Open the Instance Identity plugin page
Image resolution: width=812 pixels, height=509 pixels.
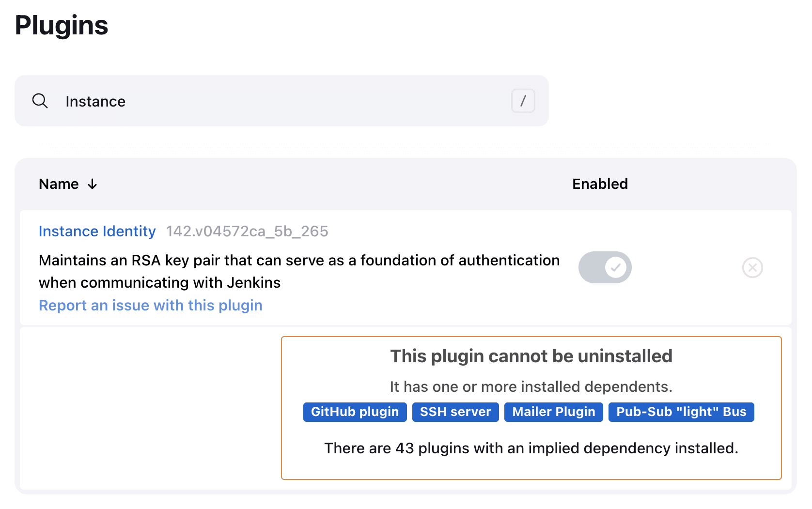(x=97, y=231)
